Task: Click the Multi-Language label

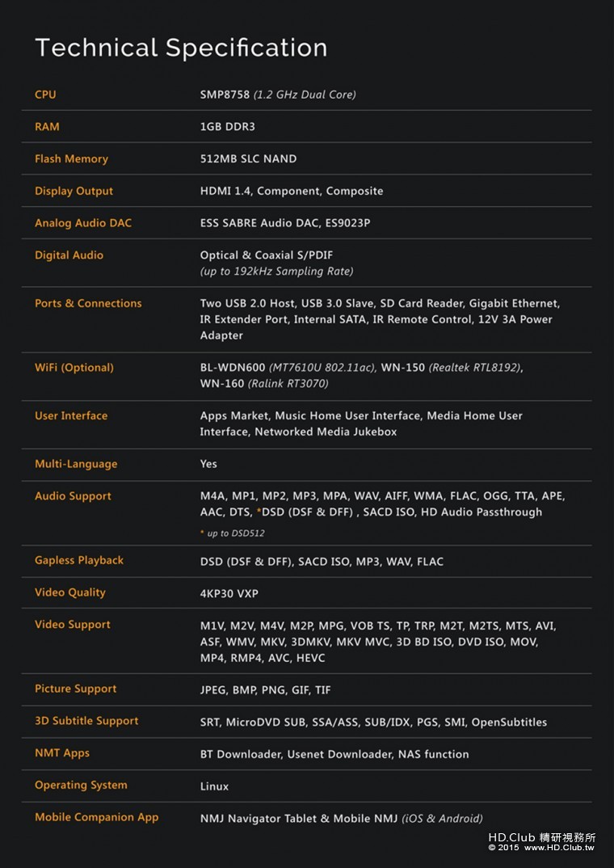Action: (76, 464)
